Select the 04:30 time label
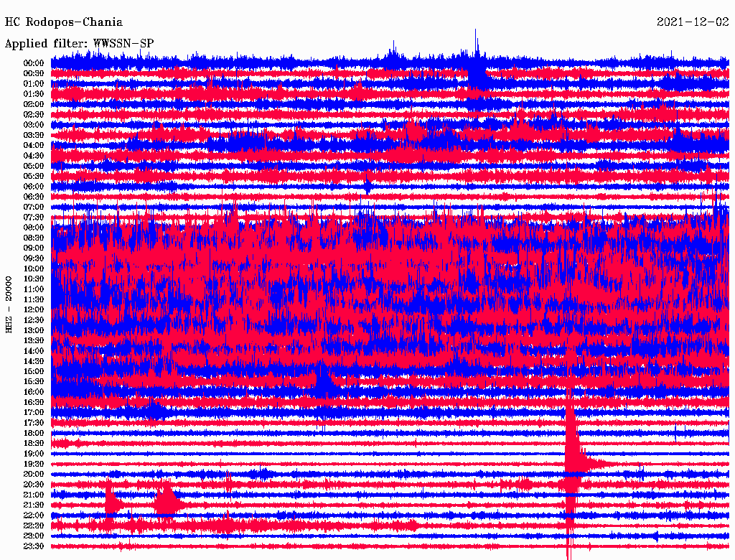The width and height of the screenshot is (735, 560). tap(33, 156)
